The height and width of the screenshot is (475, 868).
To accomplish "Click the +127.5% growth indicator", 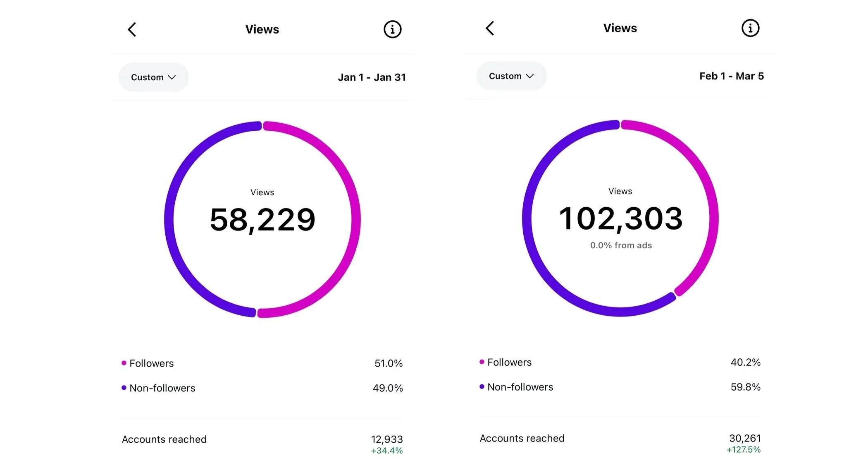I will pyautogui.click(x=743, y=450).
